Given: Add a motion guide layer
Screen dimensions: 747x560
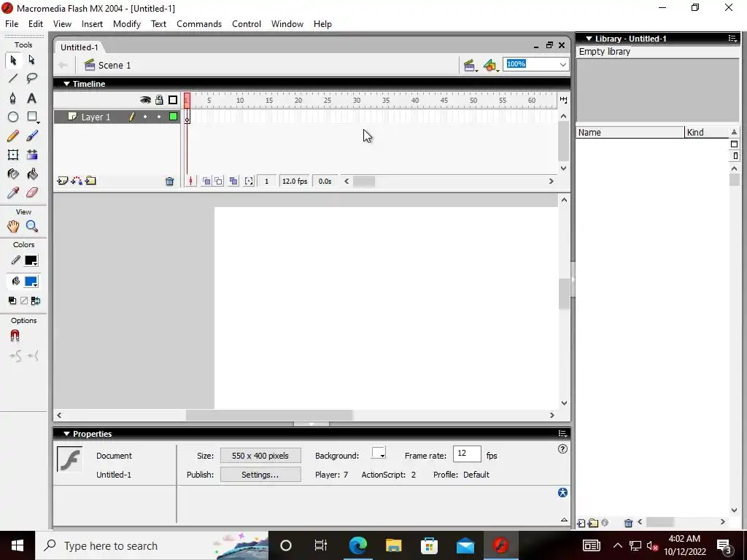Looking at the screenshot, I should (x=76, y=181).
